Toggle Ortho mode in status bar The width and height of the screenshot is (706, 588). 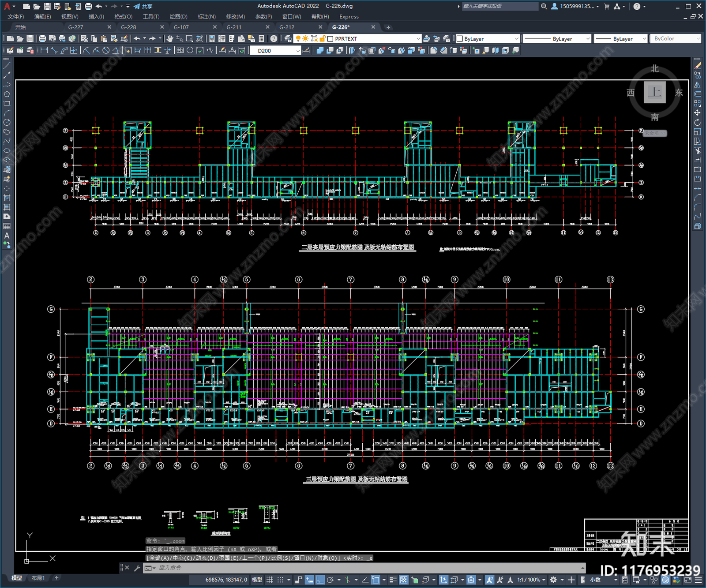pos(320,580)
